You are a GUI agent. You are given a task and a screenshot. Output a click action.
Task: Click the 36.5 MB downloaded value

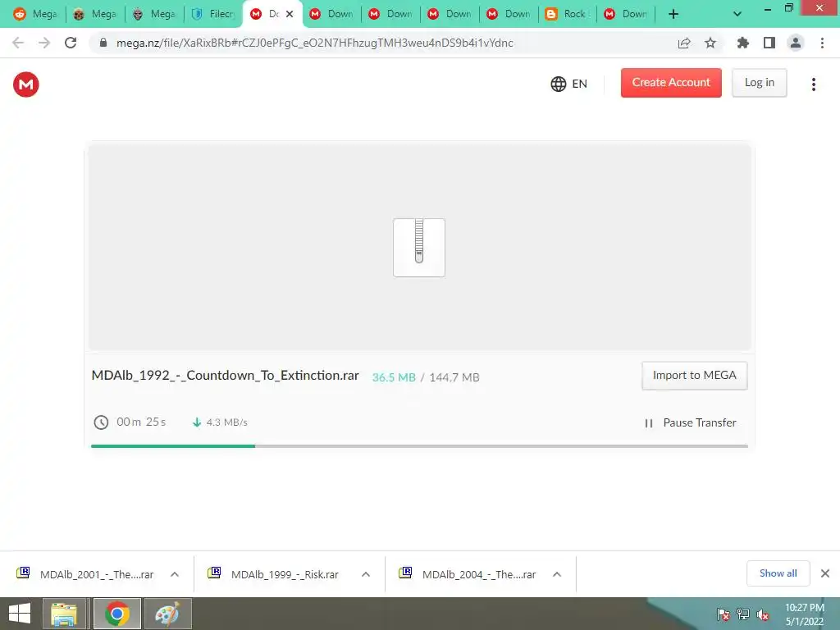[394, 377]
